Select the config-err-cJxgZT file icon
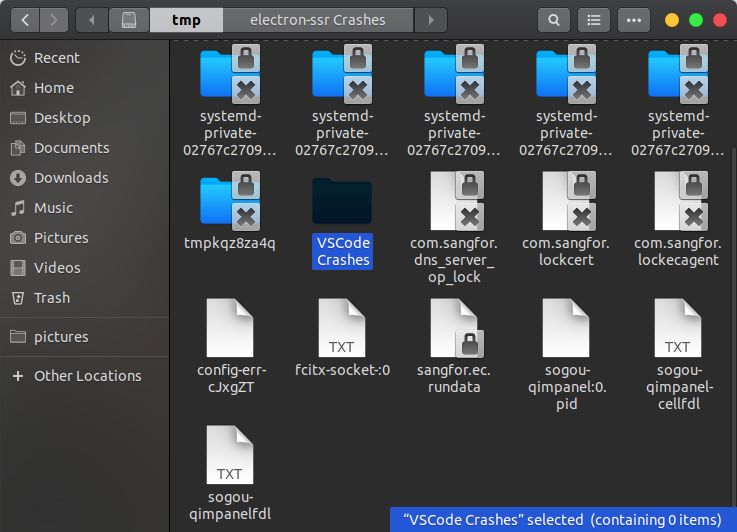 pyautogui.click(x=230, y=328)
